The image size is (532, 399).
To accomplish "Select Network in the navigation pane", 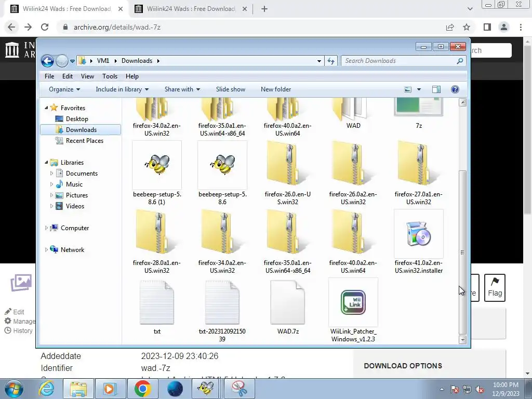I will [x=72, y=250].
